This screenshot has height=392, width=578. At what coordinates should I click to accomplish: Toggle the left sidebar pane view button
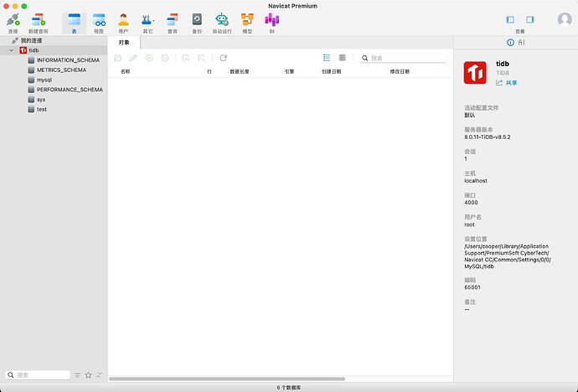coord(510,19)
